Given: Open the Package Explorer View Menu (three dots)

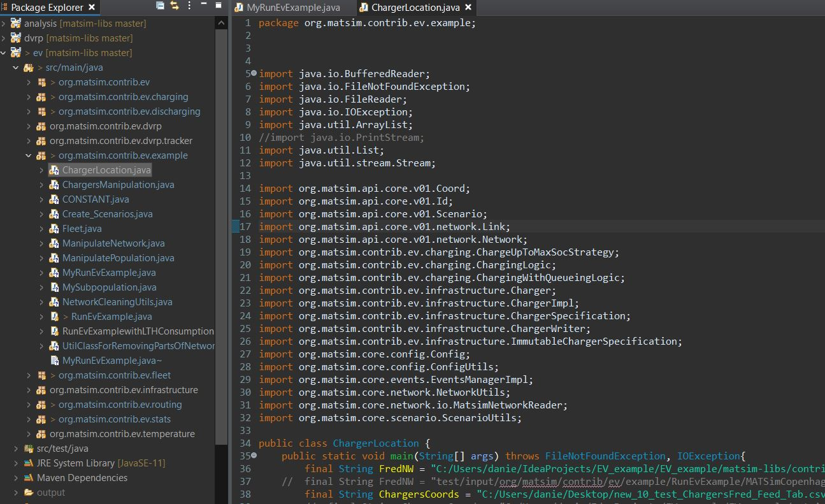Looking at the screenshot, I should 189,6.
